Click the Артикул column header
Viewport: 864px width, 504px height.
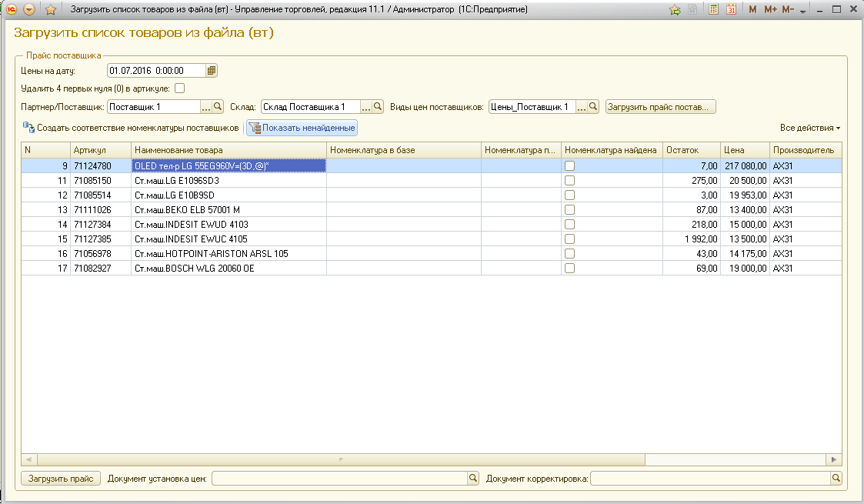(x=101, y=150)
